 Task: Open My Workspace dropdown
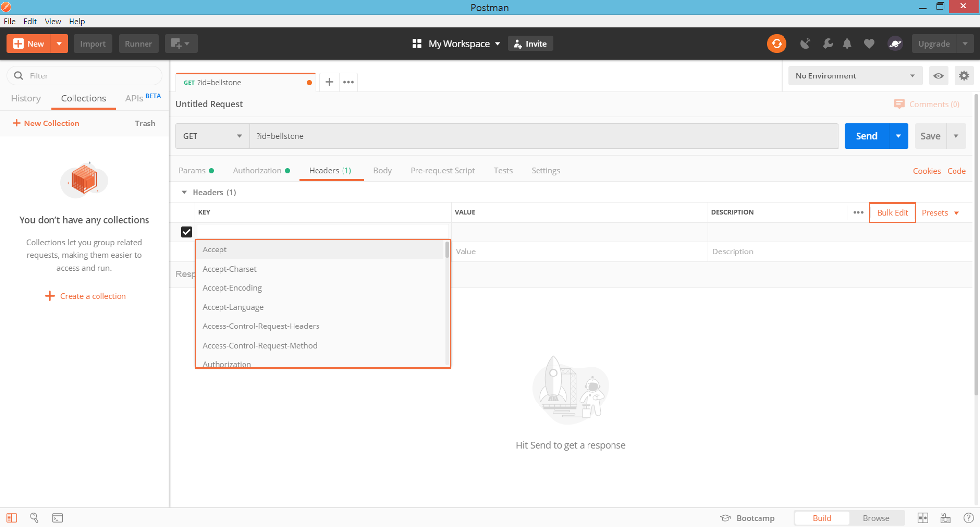[464, 44]
